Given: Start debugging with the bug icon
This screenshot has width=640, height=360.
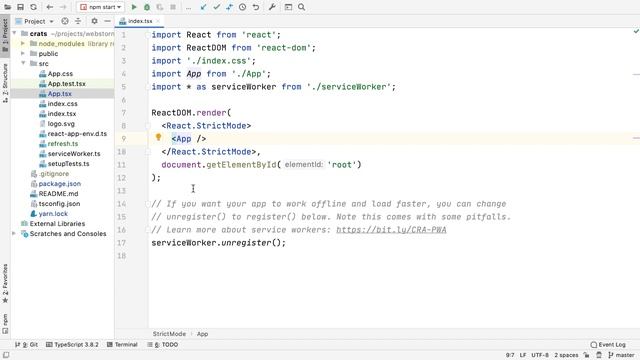Looking at the screenshot, I should [x=147, y=7].
